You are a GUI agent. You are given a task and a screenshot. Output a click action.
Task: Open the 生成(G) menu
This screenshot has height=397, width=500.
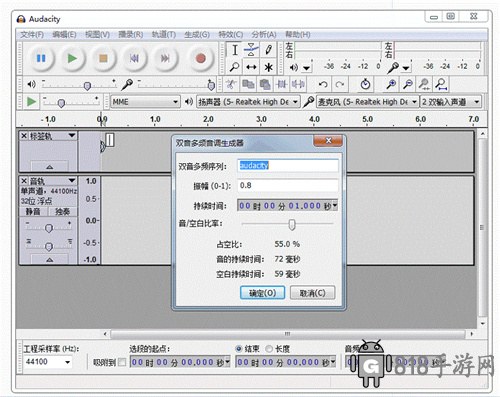(197, 35)
